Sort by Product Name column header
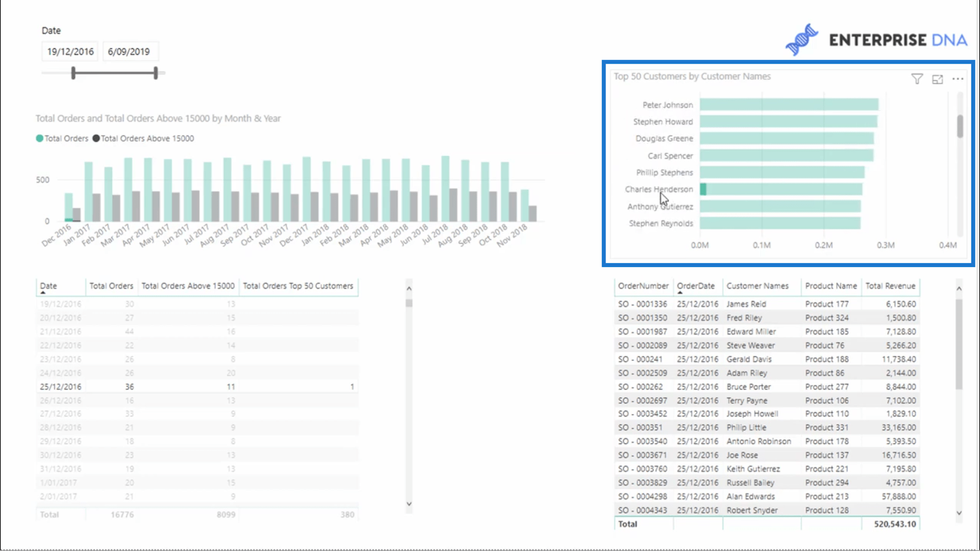Screen dimensions: 980x551 (x=831, y=286)
